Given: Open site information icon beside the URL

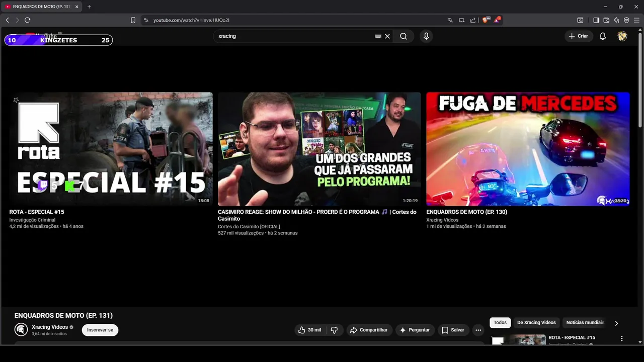Looking at the screenshot, I should point(146,20).
